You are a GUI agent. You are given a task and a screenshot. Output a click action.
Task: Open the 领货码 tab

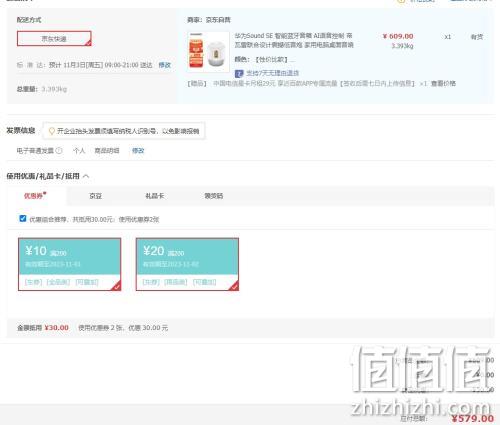214,196
